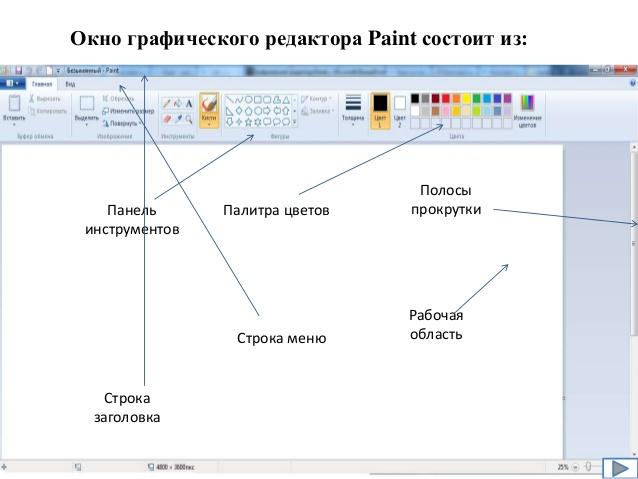Choose the Oval callout shape

pyautogui.click(x=277, y=121)
